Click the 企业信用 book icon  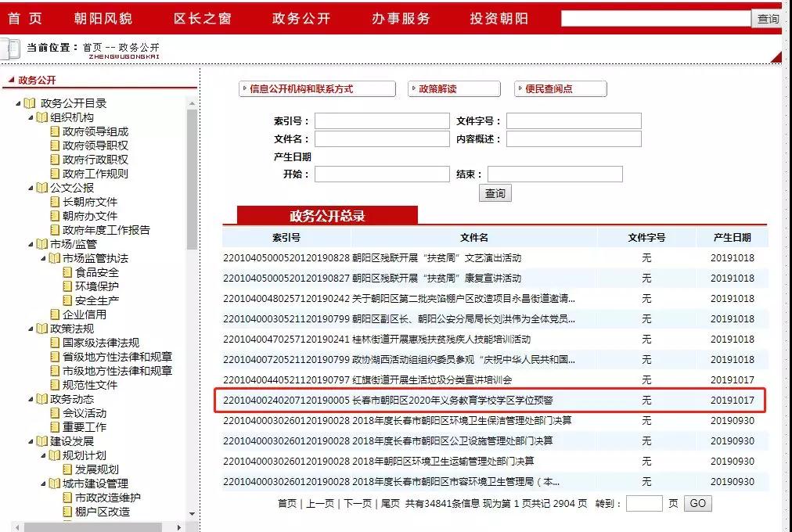(x=56, y=314)
